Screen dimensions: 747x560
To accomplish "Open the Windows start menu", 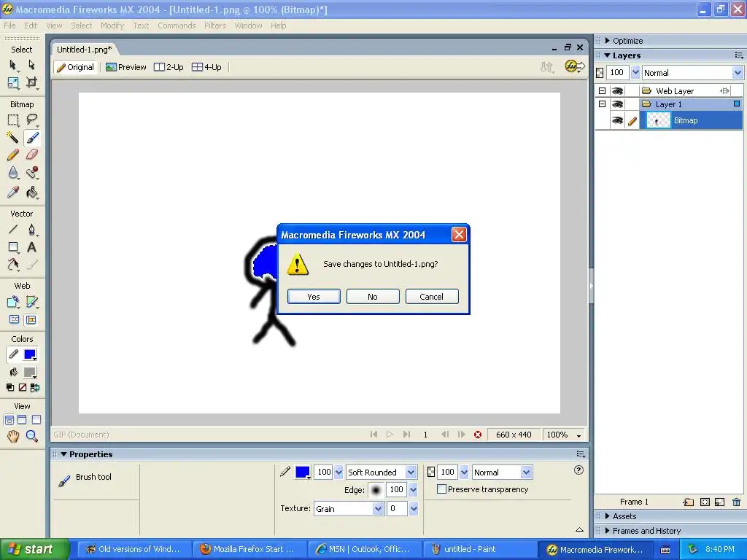I will (x=34, y=549).
